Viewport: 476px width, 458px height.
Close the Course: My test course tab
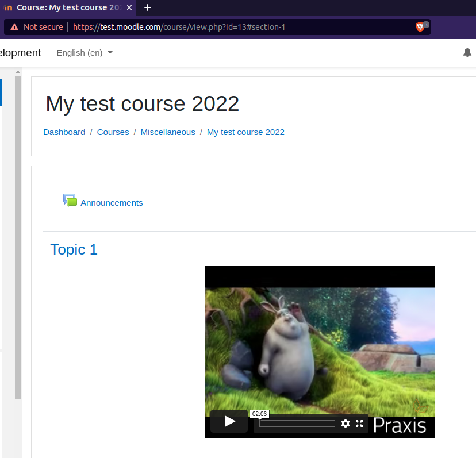(x=129, y=7)
